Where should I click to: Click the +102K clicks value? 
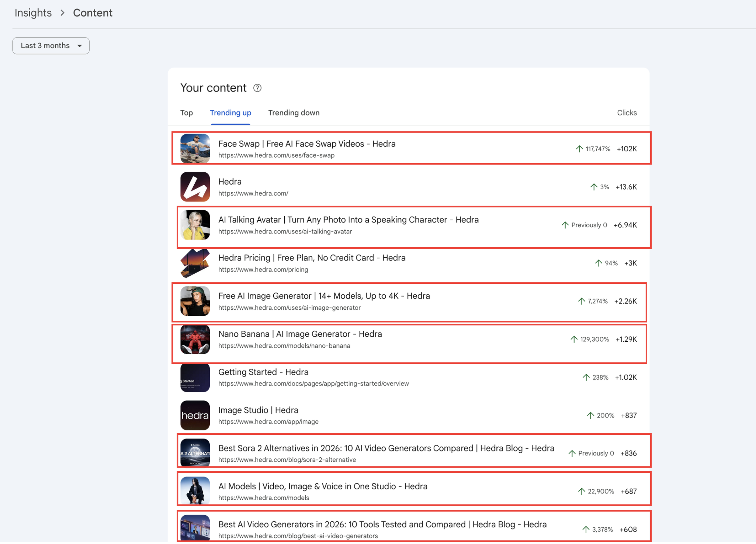(627, 149)
